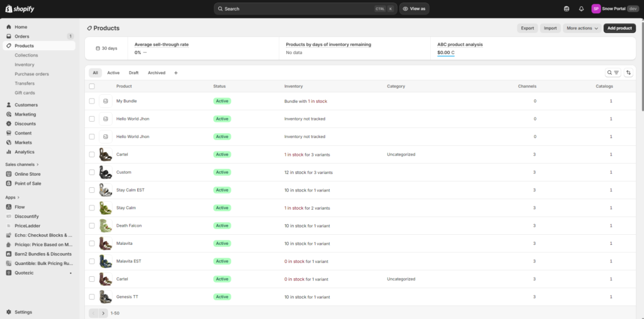Click the plus icon to add view
The image size is (644, 319).
175,73
